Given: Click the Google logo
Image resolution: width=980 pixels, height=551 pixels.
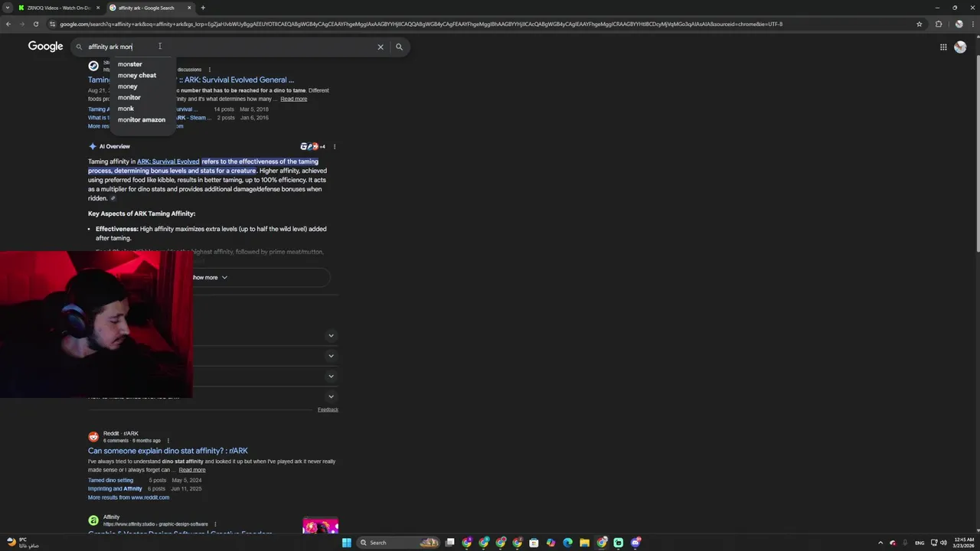Looking at the screenshot, I should [x=45, y=47].
